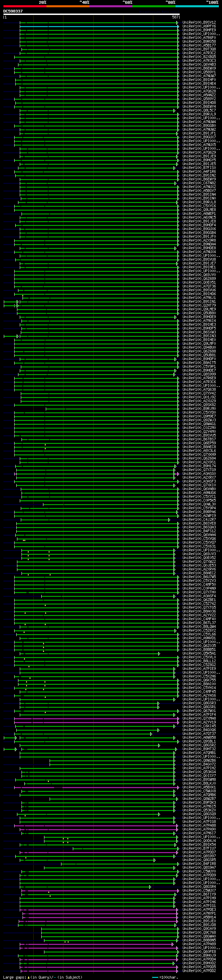Select the UniRef100_Q6VAB3 entry
This screenshot has width=222, height=980.
click(199, 64)
